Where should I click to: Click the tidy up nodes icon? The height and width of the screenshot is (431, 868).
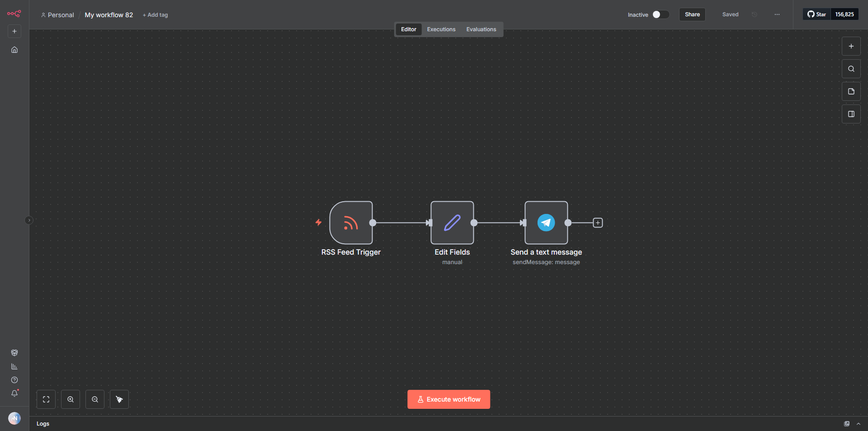click(119, 399)
